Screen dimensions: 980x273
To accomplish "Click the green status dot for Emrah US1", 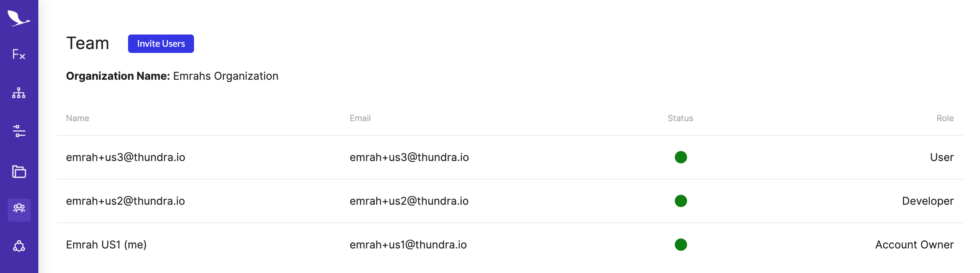I will (x=681, y=245).
